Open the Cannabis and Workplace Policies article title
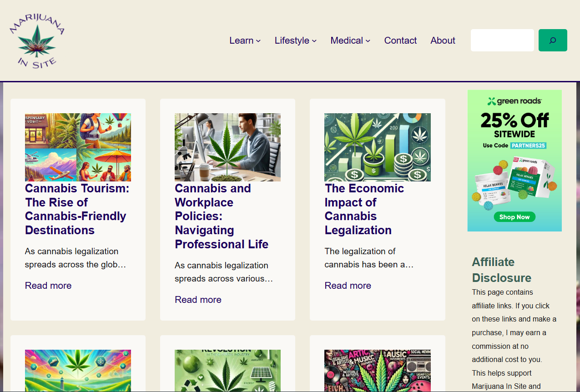 tap(222, 216)
